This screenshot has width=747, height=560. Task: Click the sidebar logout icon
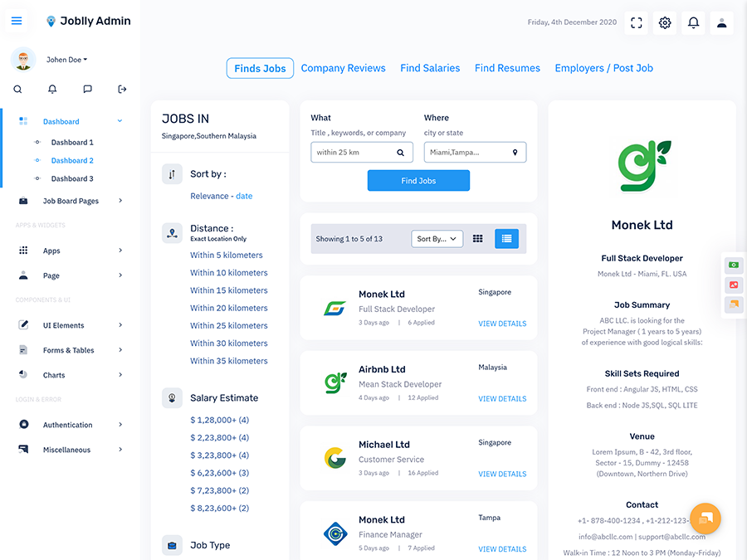(122, 89)
